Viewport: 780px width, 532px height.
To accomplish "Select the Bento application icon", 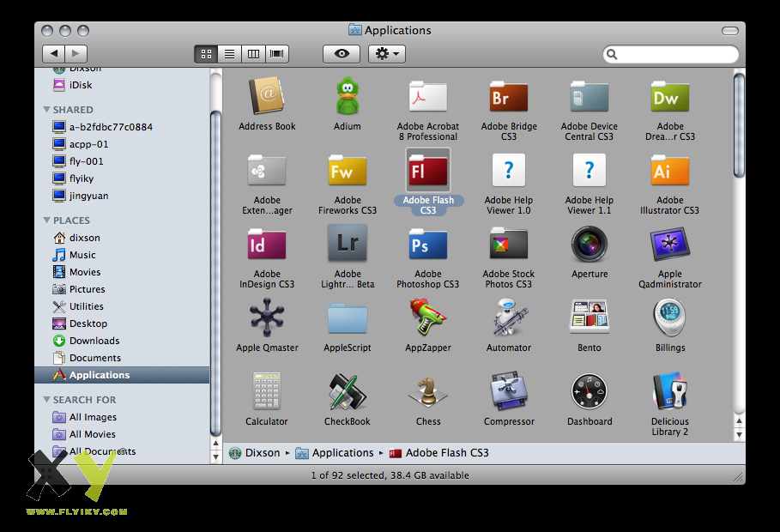I will [x=589, y=317].
